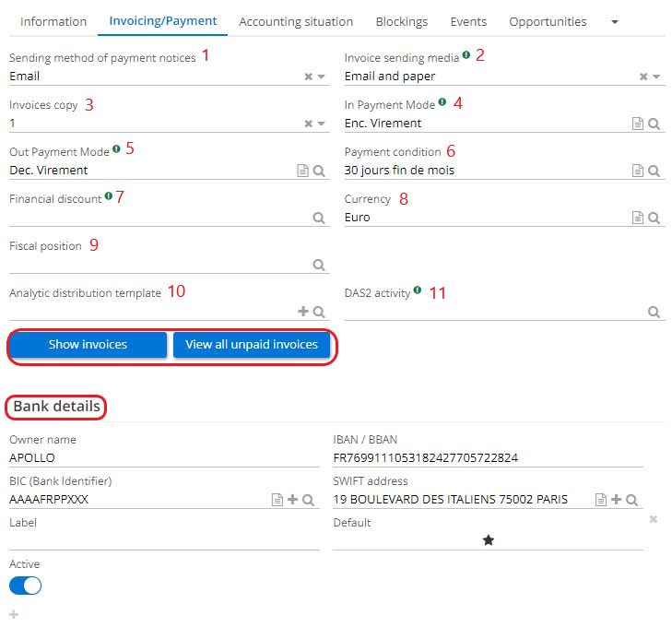Expand Sending method of payment notices dropdown
The width and height of the screenshot is (672, 639).
322,77
